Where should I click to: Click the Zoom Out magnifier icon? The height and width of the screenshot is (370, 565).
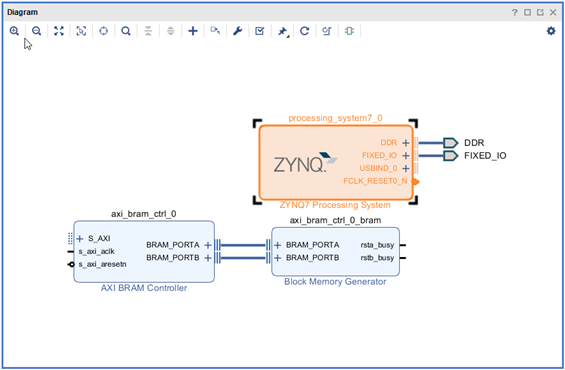(x=36, y=31)
